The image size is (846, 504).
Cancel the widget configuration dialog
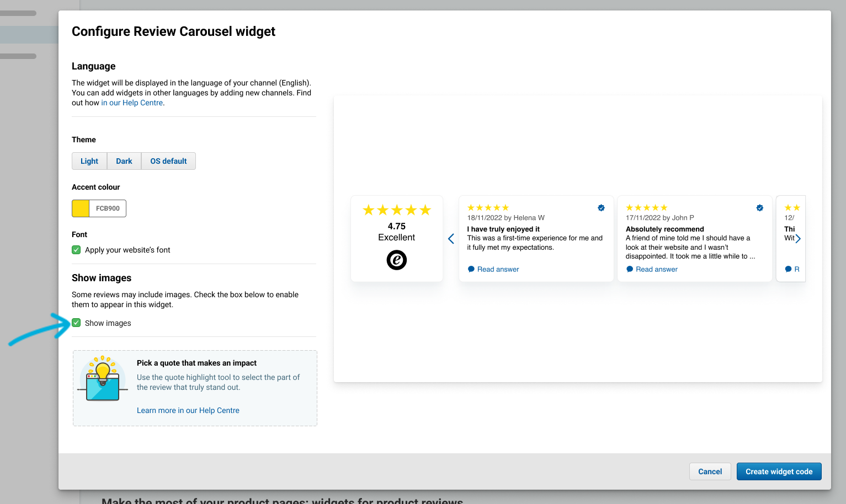[710, 471]
